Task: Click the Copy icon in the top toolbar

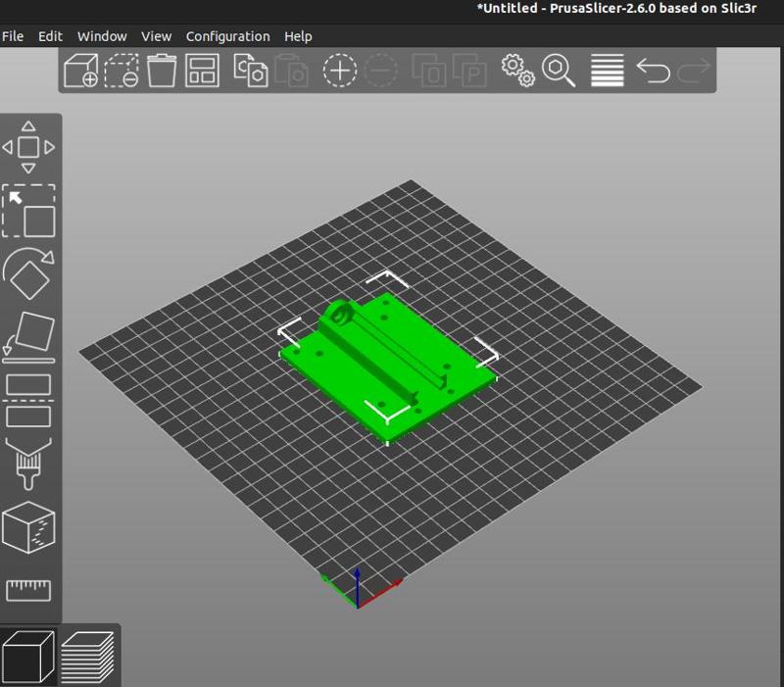Action: (x=250, y=71)
